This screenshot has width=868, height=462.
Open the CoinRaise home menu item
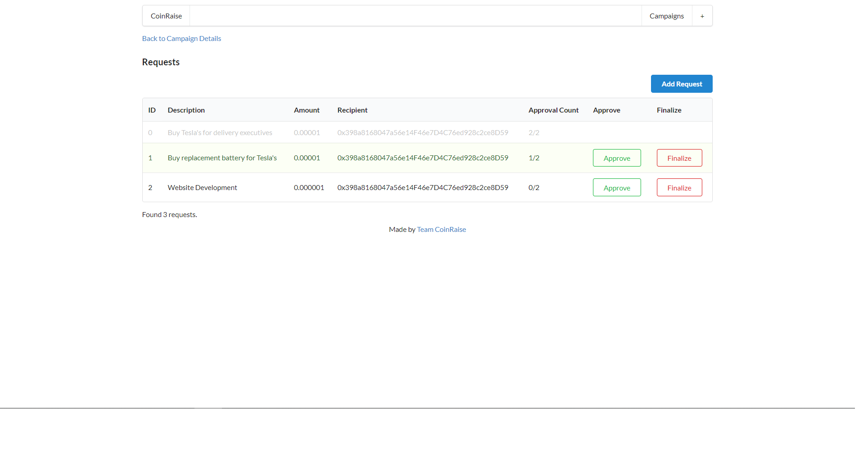pyautogui.click(x=166, y=16)
